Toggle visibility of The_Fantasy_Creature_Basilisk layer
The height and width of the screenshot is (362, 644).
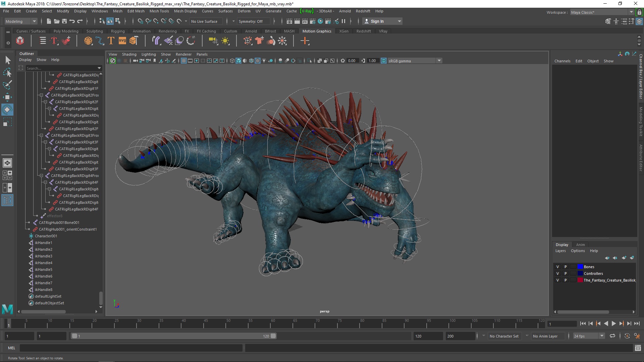pyautogui.click(x=557, y=280)
